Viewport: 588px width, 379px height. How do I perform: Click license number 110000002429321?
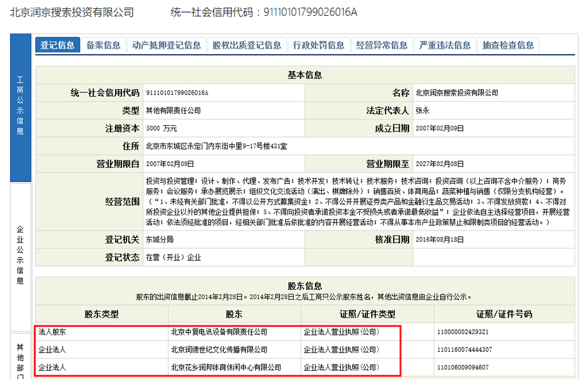coord(462,332)
